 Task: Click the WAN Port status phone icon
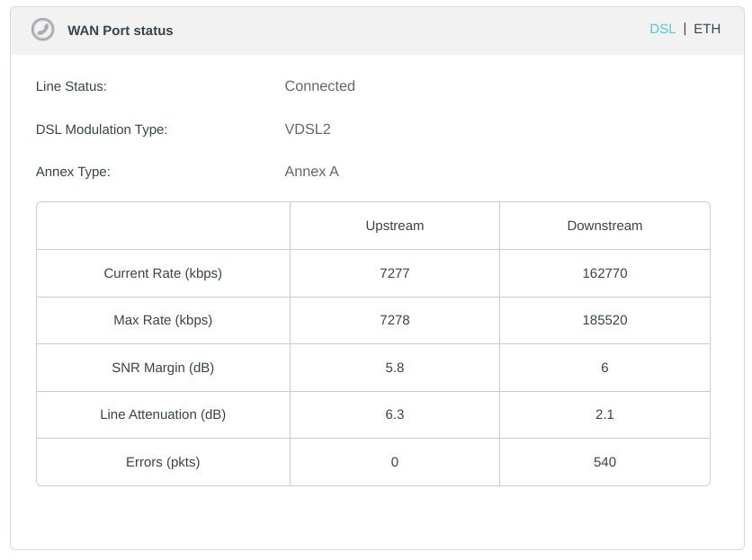click(42, 30)
